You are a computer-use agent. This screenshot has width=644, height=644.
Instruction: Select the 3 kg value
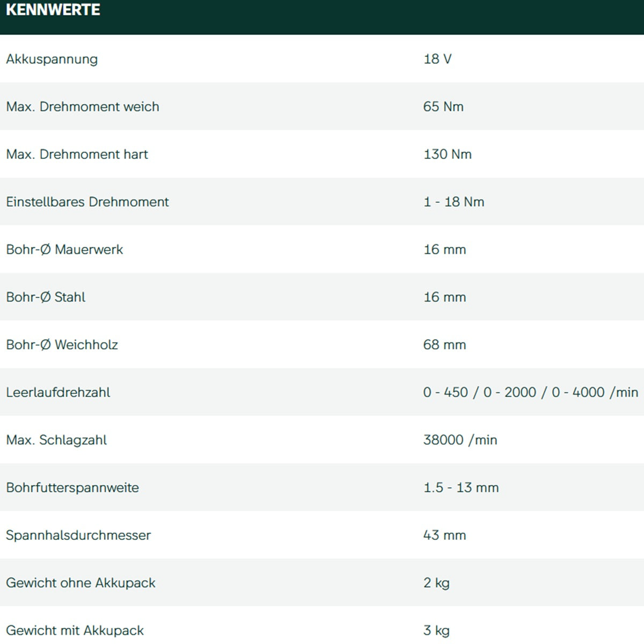pyautogui.click(x=436, y=631)
